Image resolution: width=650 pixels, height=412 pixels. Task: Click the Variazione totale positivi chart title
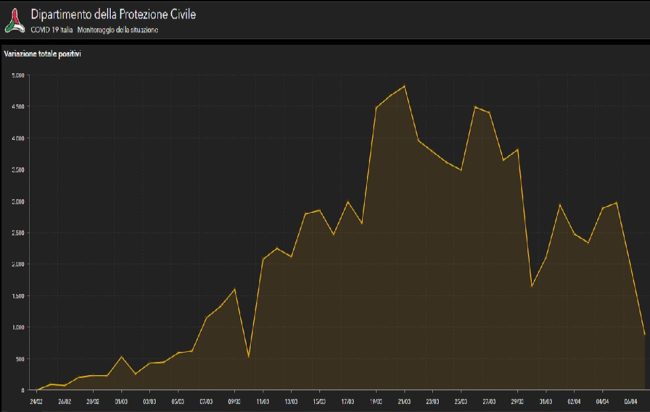[x=42, y=54]
